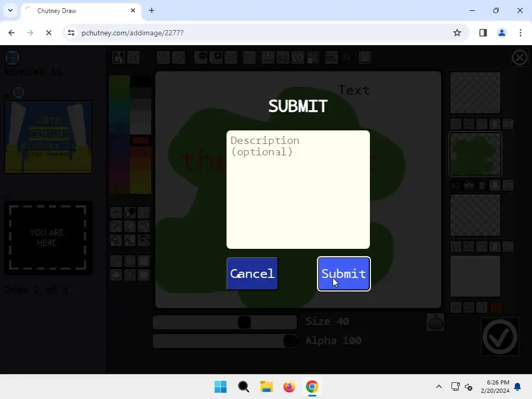The width and height of the screenshot is (532, 399).
Task: Focus the optional Description text box
Action: [298, 189]
